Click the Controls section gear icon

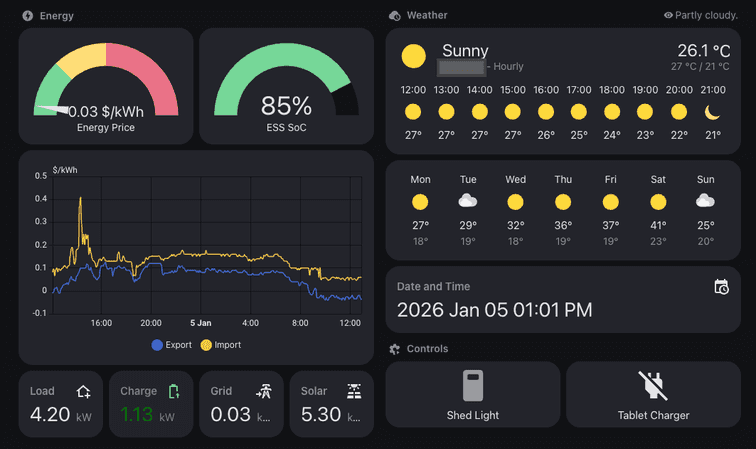[x=394, y=349]
